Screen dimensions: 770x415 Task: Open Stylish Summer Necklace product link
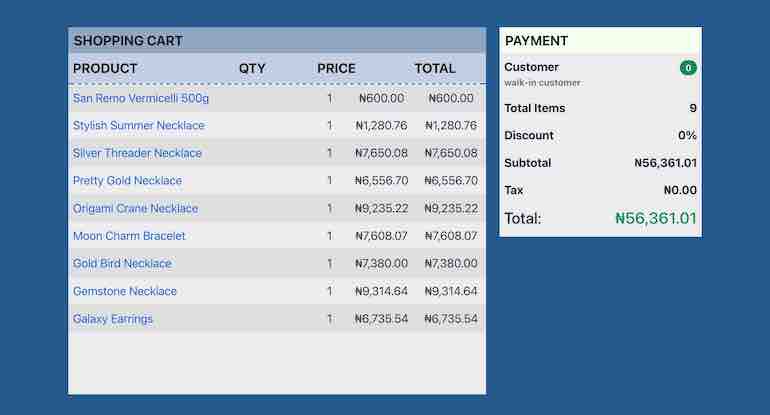(138, 126)
